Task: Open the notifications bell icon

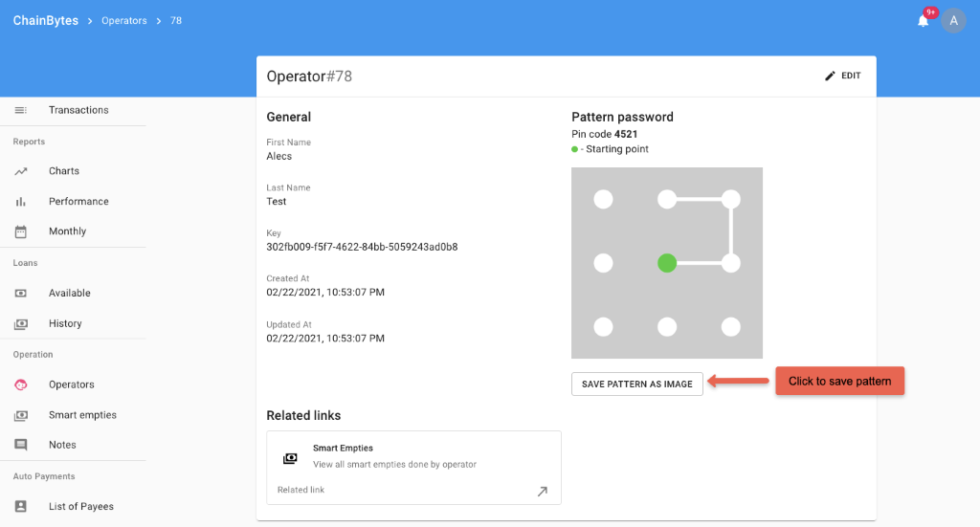Action: (923, 21)
